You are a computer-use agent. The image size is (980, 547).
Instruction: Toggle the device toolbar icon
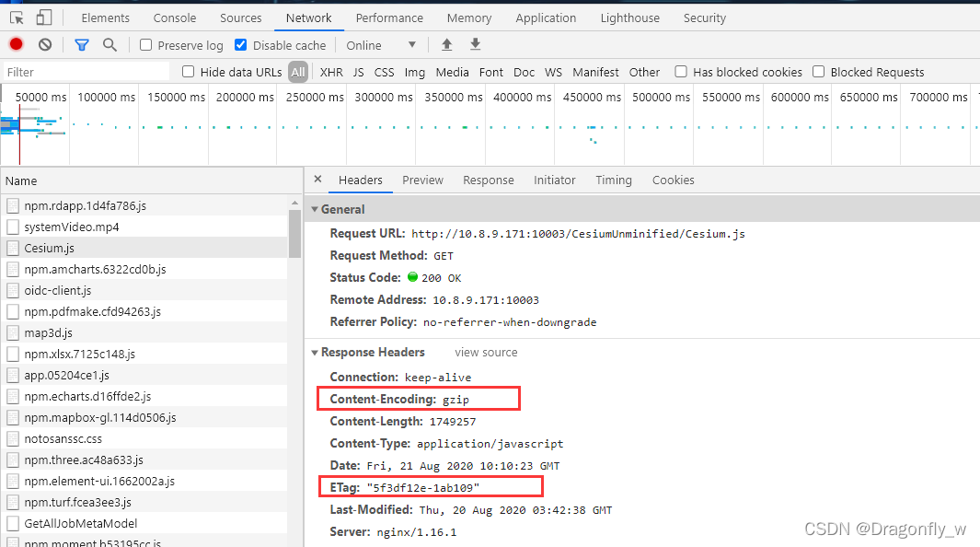click(44, 17)
